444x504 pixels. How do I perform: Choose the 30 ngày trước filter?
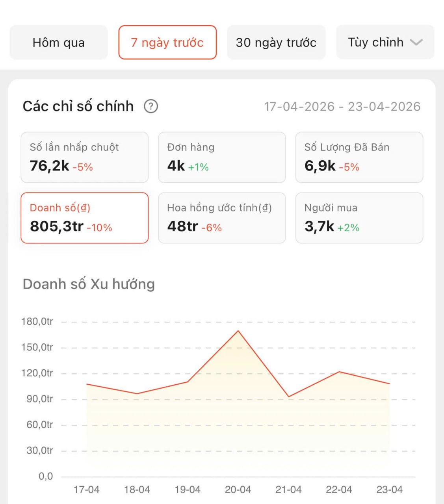point(276,43)
